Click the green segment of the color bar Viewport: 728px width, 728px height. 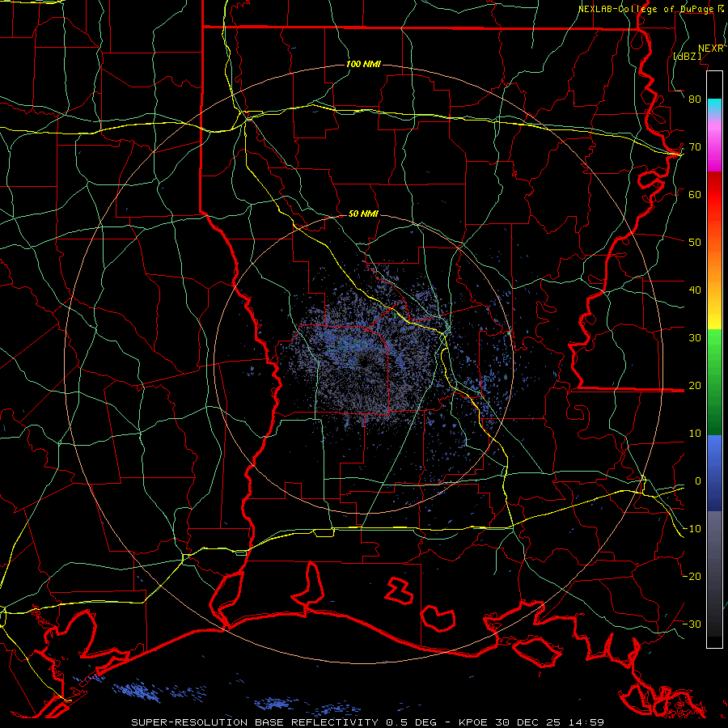(x=714, y=382)
